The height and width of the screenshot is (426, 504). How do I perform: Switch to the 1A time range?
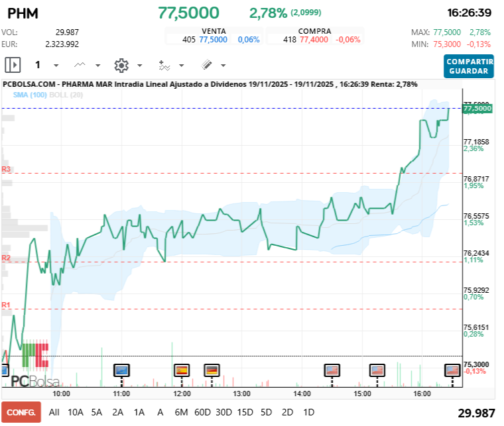pos(139,412)
